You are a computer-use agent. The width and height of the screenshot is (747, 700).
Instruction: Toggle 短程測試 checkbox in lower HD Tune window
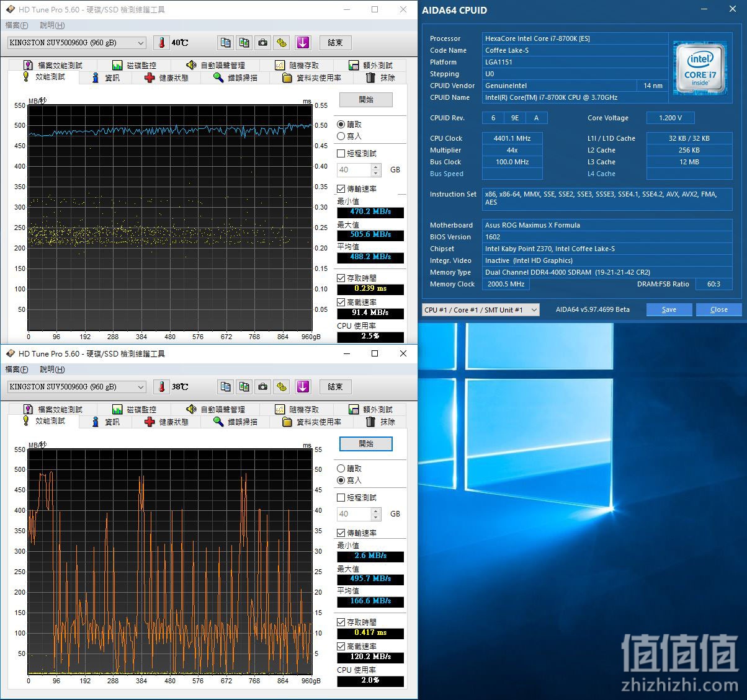pos(341,497)
